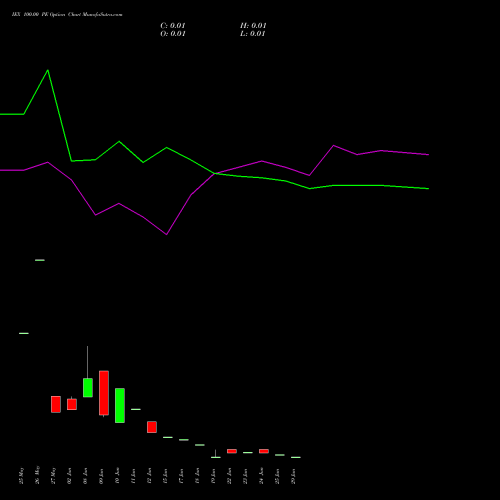Click the 26 May date label

38,475
